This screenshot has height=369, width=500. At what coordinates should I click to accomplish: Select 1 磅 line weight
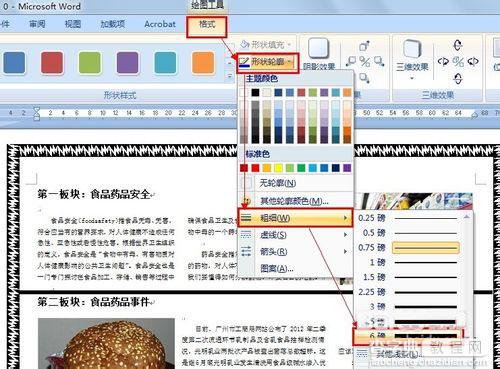coord(409,263)
